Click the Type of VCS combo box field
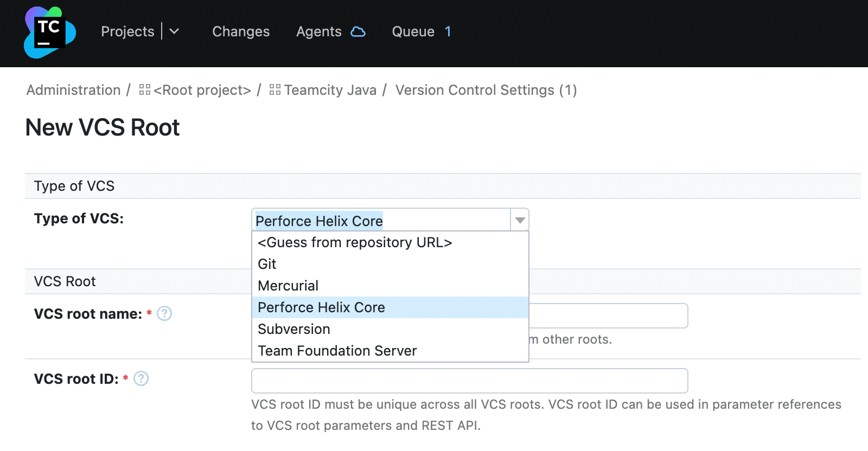The height and width of the screenshot is (451, 868). pos(381,220)
